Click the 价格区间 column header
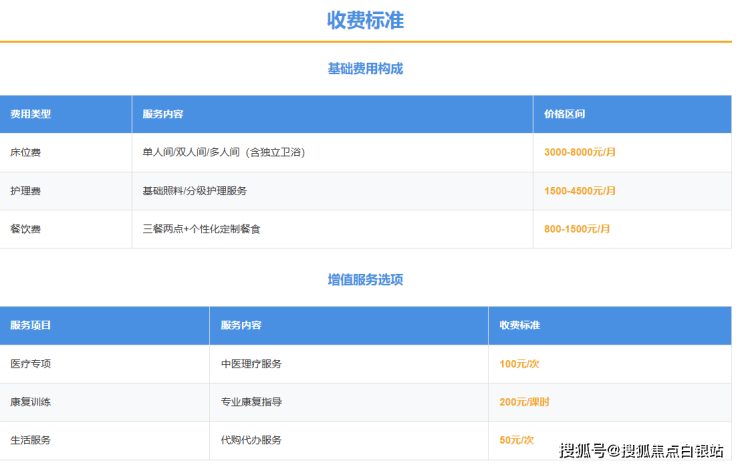Viewport: 740px width, 467px height. pyautogui.click(x=564, y=114)
